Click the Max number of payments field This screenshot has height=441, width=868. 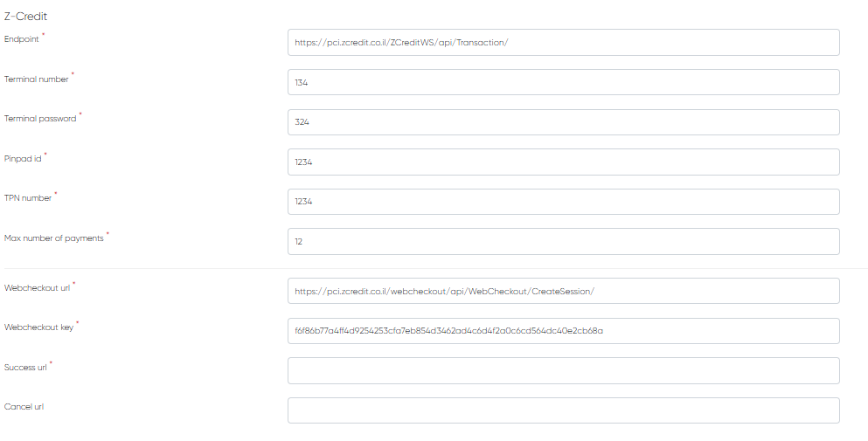(563, 242)
